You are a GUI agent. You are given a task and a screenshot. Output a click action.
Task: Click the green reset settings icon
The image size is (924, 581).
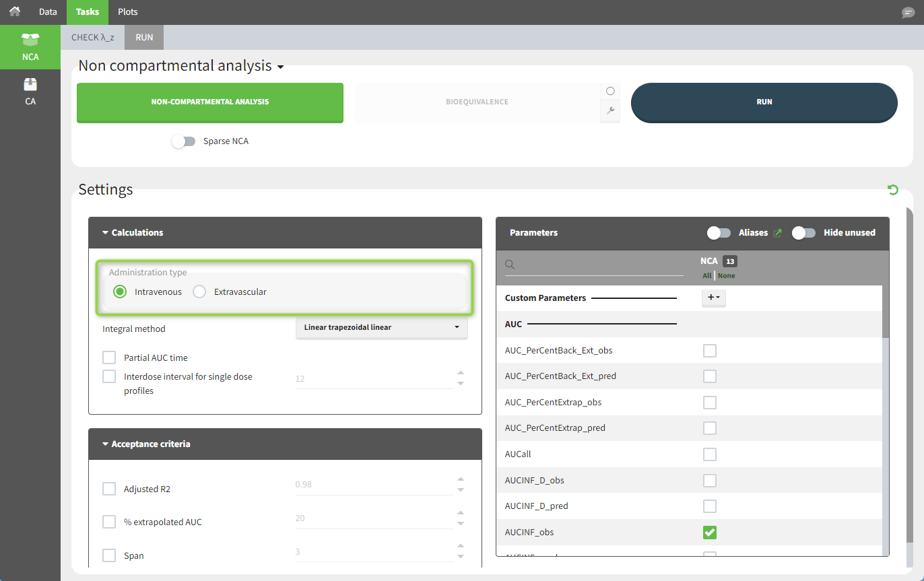click(x=893, y=190)
